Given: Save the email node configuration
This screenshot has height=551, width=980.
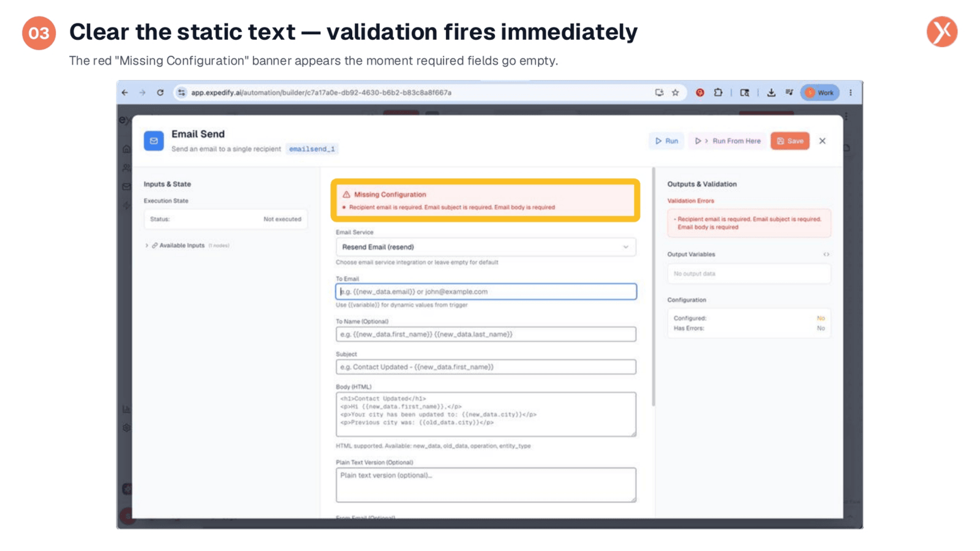Looking at the screenshot, I should 790,141.
